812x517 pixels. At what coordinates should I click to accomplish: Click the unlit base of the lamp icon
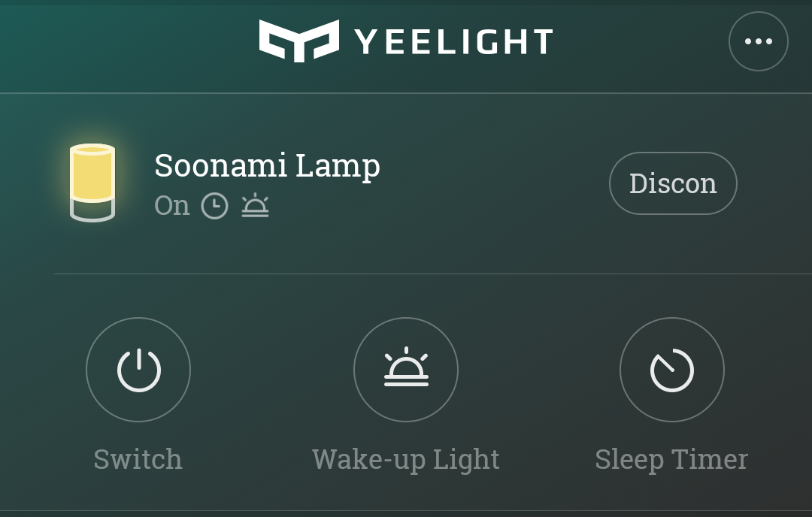click(x=92, y=212)
